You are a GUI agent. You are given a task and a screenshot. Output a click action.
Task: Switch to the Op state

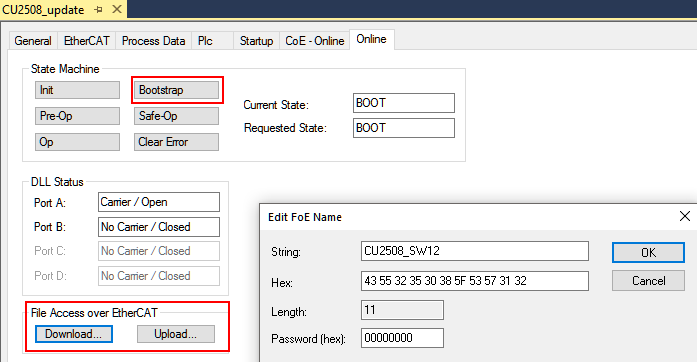(77, 142)
